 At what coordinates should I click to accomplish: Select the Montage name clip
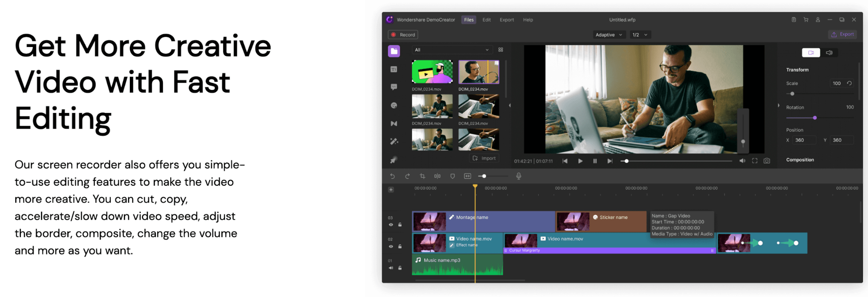click(x=483, y=222)
